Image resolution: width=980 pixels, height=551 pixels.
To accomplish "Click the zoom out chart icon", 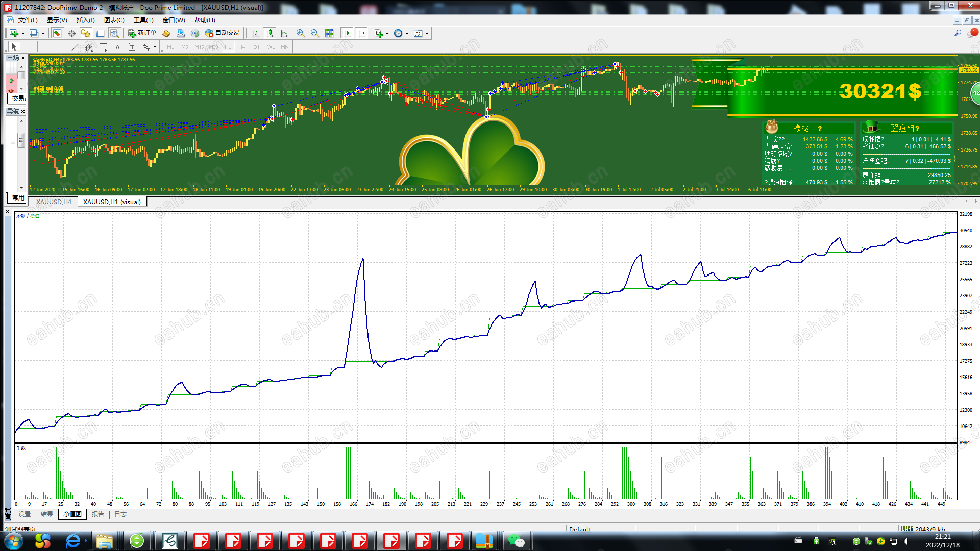I will (315, 33).
